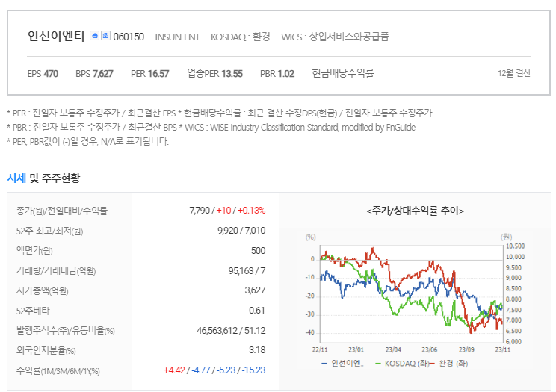Click the 52주베타 row label
Image resolution: width=556 pixels, height=392 pixels.
pos(33,311)
